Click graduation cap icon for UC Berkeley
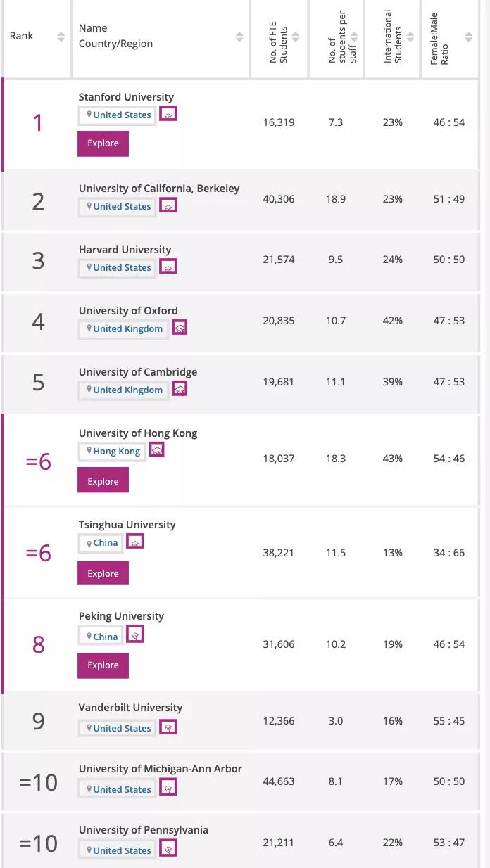 click(168, 205)
